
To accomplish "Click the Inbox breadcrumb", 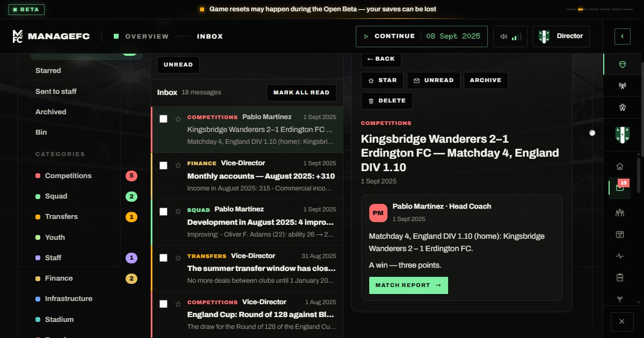I will click(x=210, y=36).
